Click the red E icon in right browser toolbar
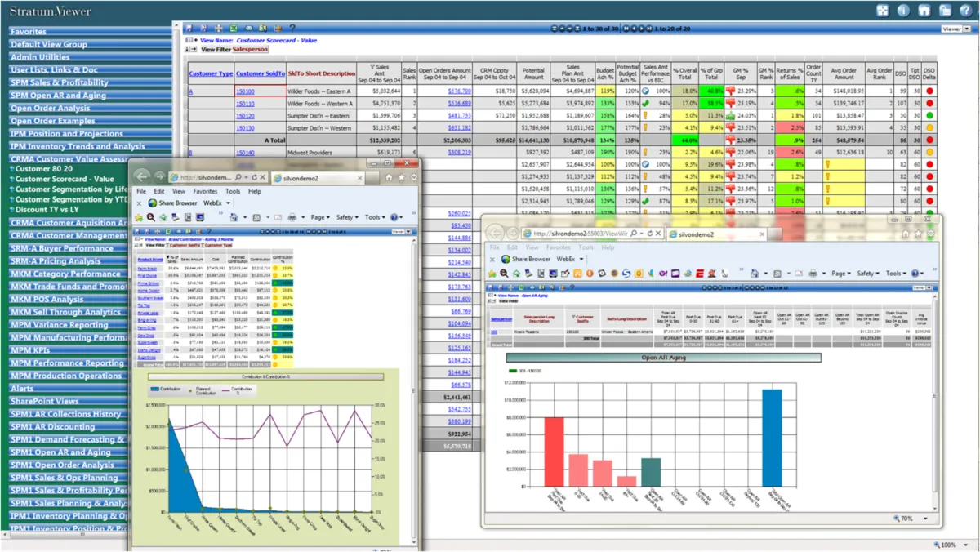 tap(700, 274)
